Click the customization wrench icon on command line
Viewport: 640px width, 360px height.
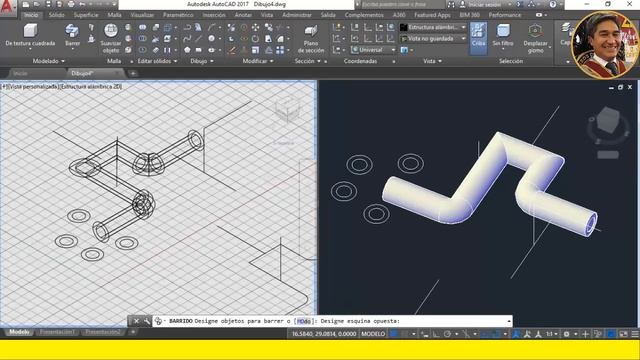[x=147, y=321]
